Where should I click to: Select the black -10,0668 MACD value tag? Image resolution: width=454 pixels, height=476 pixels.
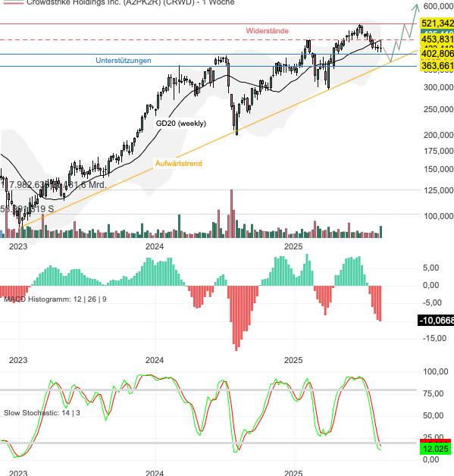(436, 321)
